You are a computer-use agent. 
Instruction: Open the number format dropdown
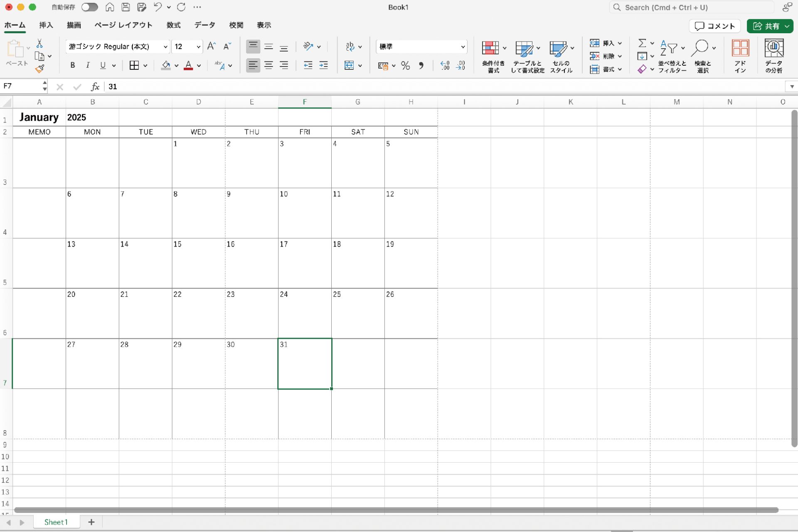(463, 47)
